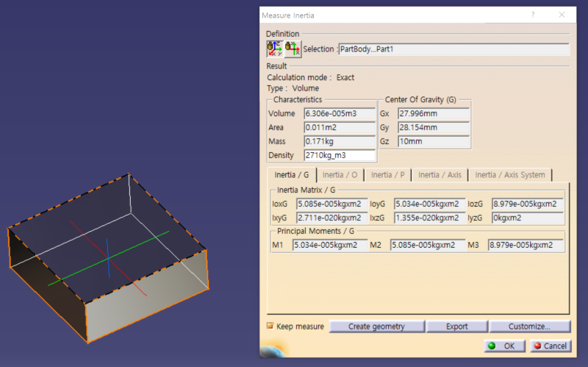588x367 pixels.
Task: Select the Measure Inertia 2D icon
Action: [x=292, y=49]
